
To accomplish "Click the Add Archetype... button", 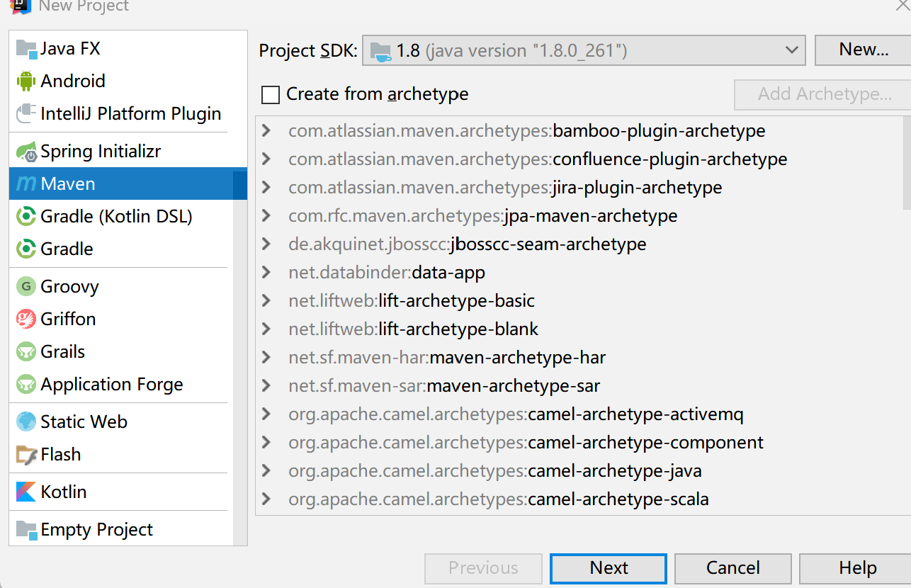I will click(x=824, y=95).
